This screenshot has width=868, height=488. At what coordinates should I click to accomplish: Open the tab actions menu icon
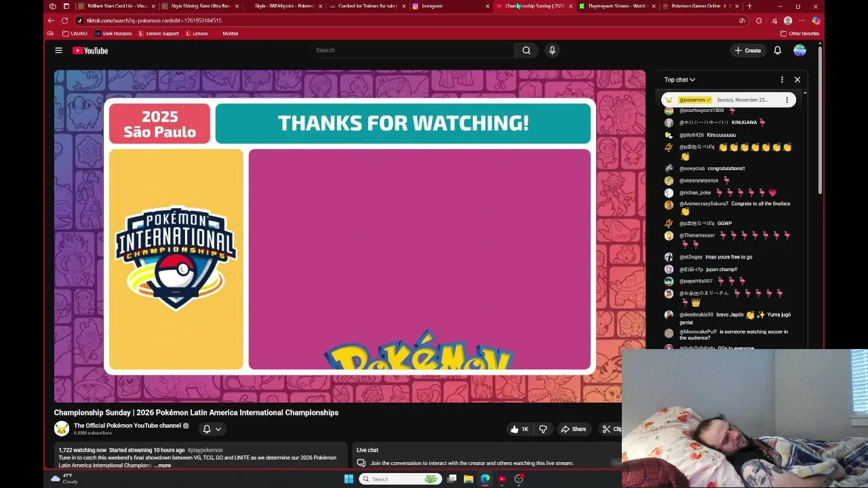tap(66, 6)
